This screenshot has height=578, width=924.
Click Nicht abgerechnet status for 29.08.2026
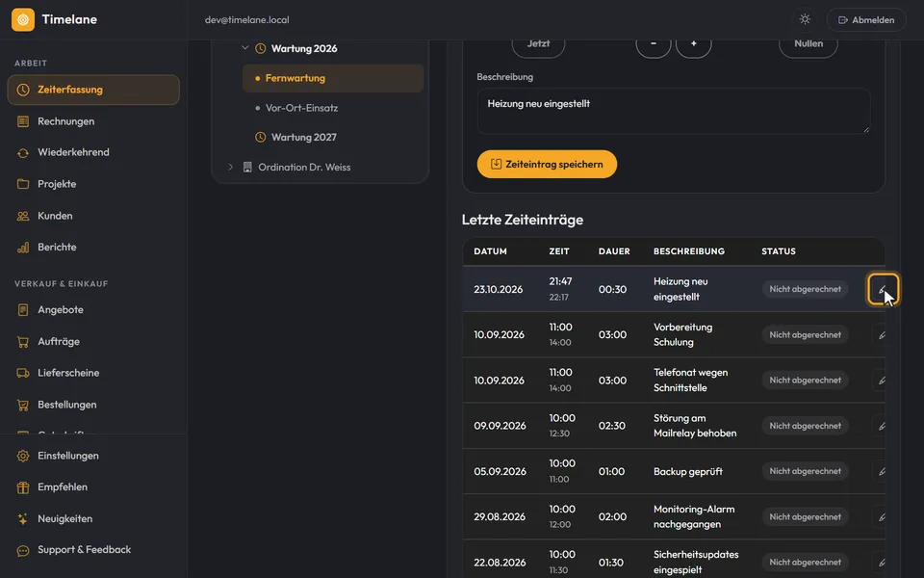805,516
